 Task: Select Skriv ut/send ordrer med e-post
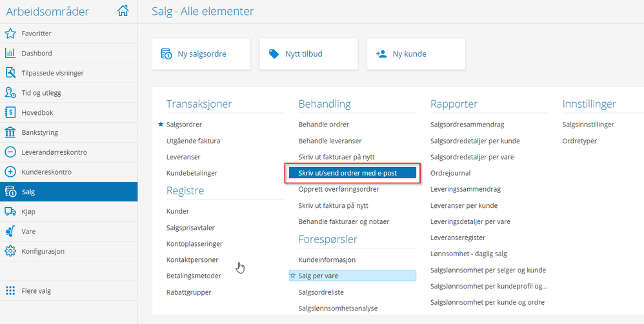click(352, 173)
